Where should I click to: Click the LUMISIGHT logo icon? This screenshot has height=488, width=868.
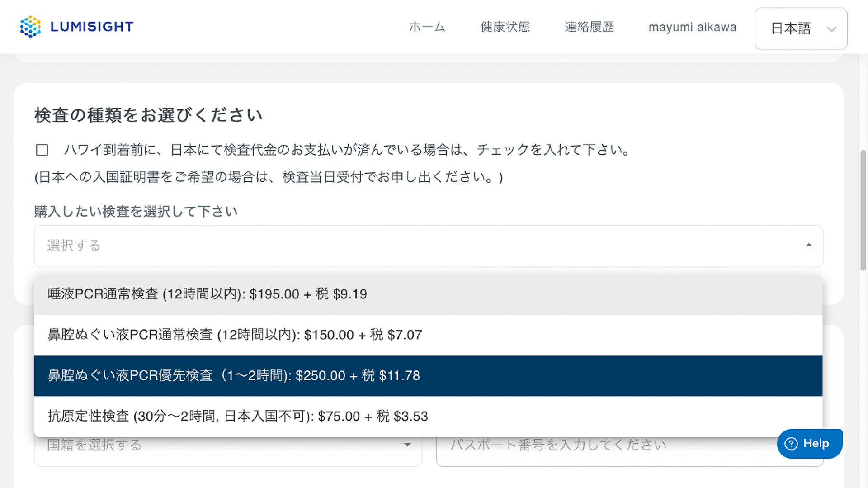30,27
